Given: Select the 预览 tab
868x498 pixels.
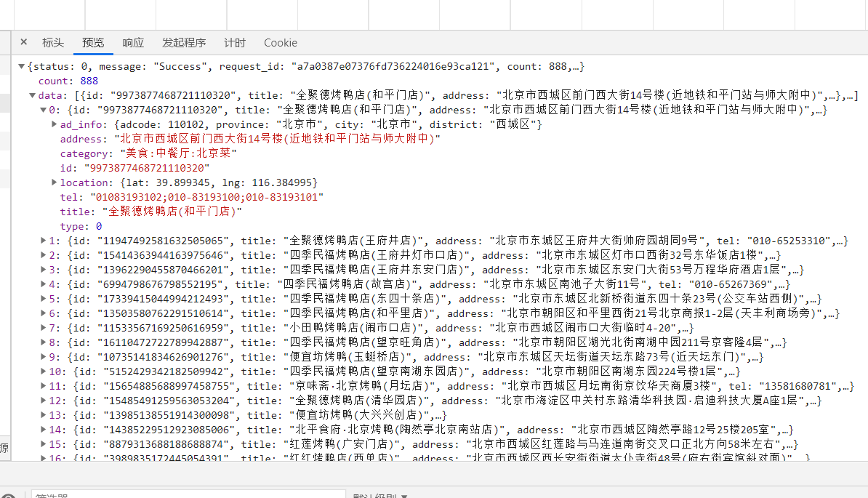Looking at the screenshot, I should tap(93, 43).
